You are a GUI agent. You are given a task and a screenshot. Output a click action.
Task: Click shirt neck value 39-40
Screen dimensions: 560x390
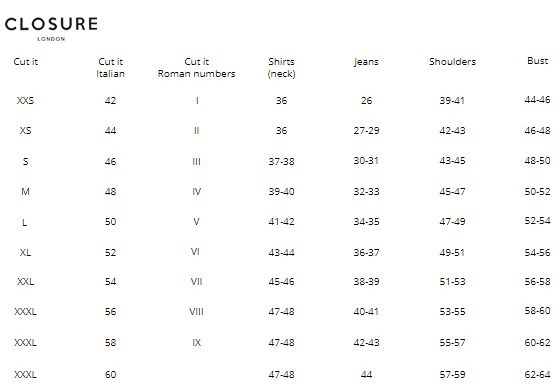click(x=281, y=192)
